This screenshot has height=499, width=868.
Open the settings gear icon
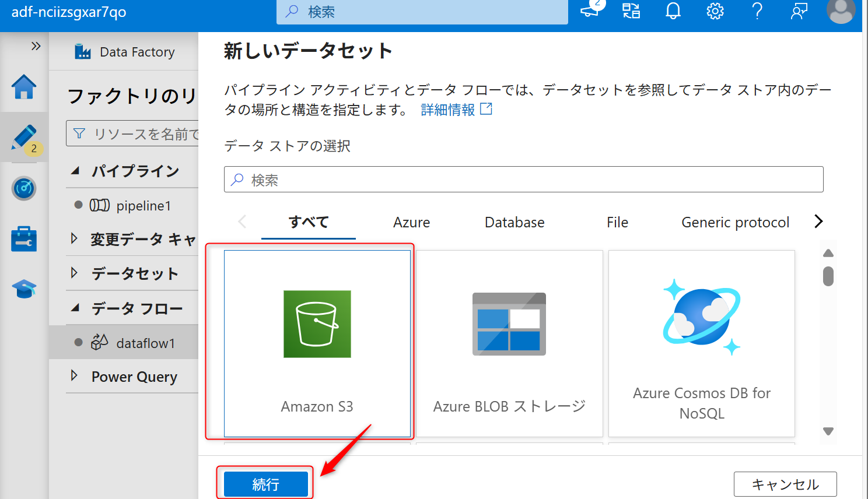point(715,11)
